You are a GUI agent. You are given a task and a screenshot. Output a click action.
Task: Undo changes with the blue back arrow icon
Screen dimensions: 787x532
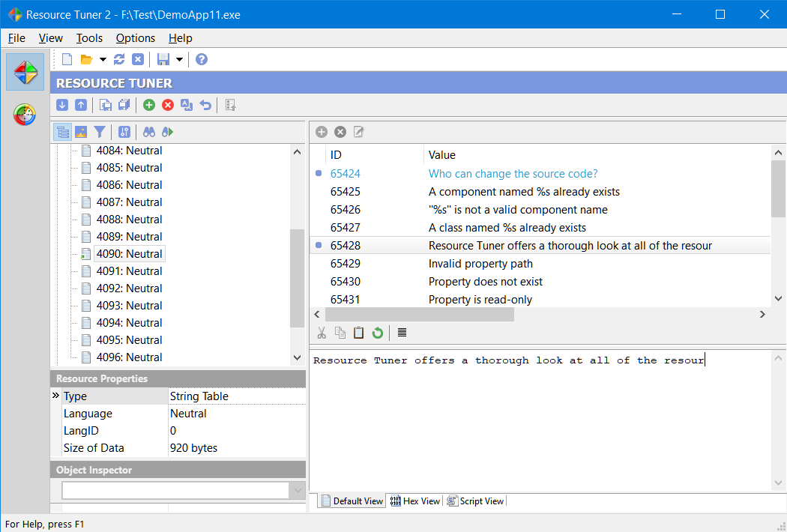tap(205, 105)
